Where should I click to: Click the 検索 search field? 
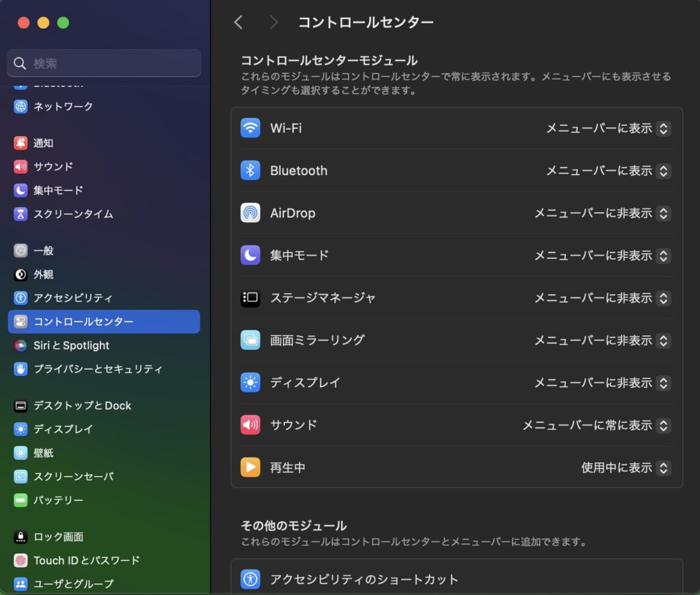click(104, 64)
